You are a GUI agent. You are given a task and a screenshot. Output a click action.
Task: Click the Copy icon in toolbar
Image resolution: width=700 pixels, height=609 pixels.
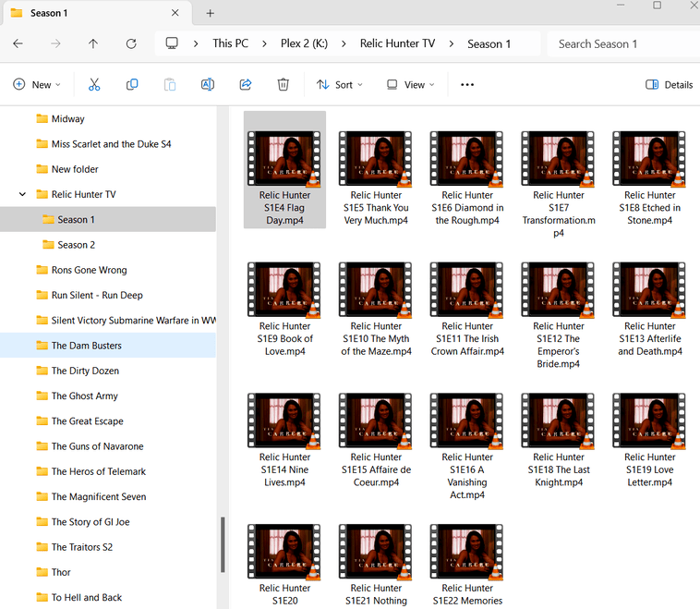[132, 84]
